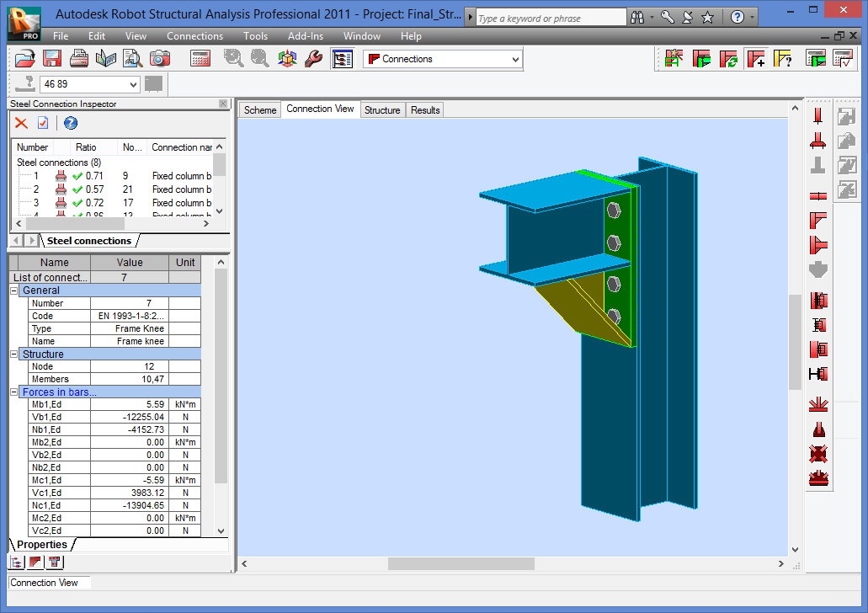Click the colored 3D cube view icon

point(287,59)
